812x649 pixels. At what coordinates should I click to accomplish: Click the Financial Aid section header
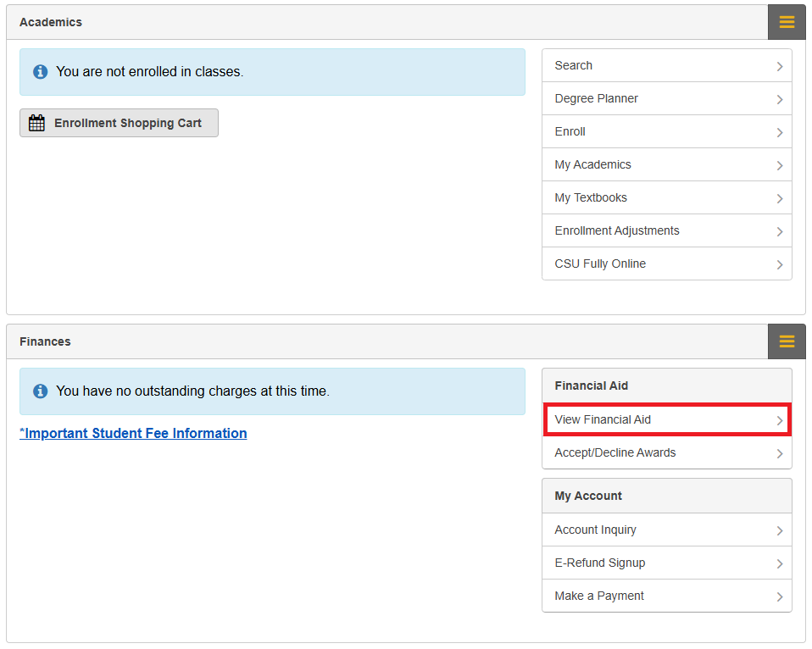pyautogui.click(x=592, y=386)
